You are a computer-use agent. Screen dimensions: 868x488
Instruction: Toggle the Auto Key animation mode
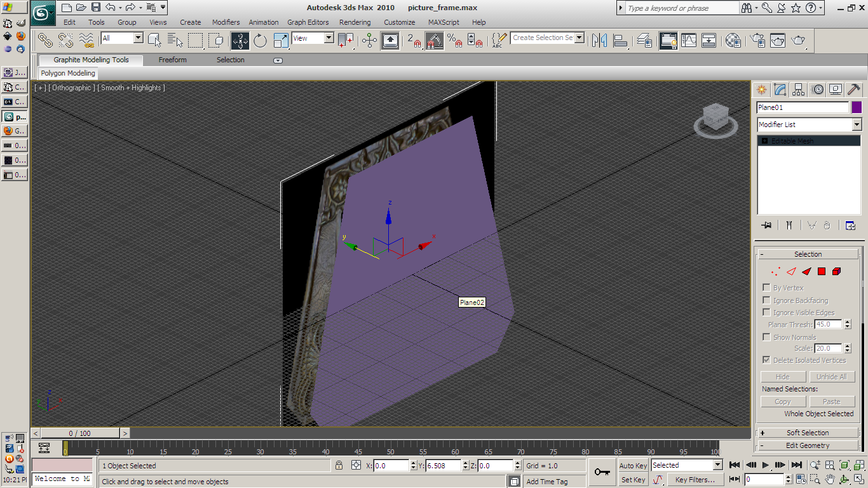(633, 466)
